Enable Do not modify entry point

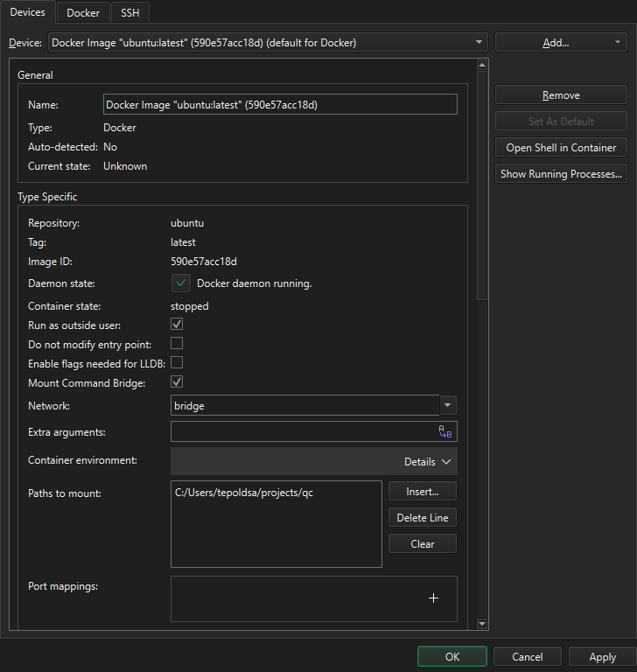tap(177, 344)
